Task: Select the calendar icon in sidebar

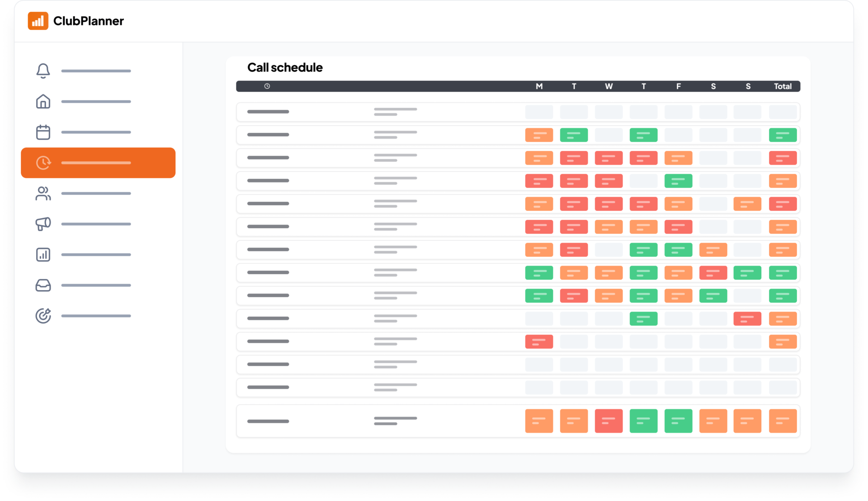Action: click(x=43, y=132)
